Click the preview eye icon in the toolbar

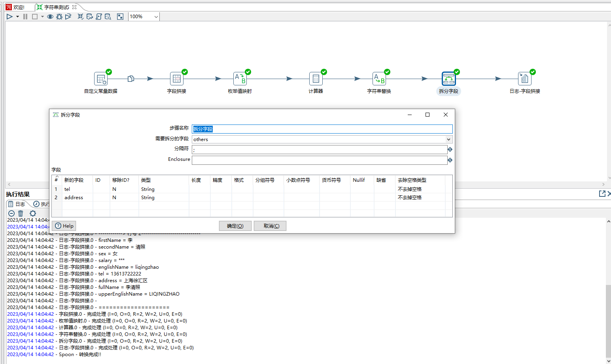[x=50, y=17]
